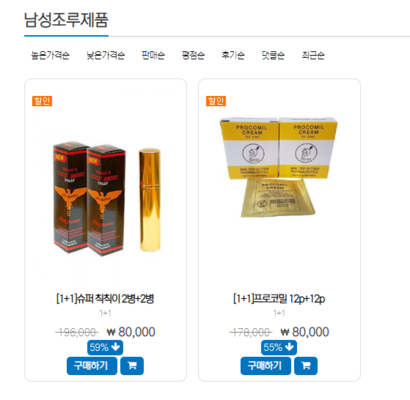Open the [1+1]슈퍼 칙칙이 2병+2병 title link

pyautogui.click(x=105, y=299)
